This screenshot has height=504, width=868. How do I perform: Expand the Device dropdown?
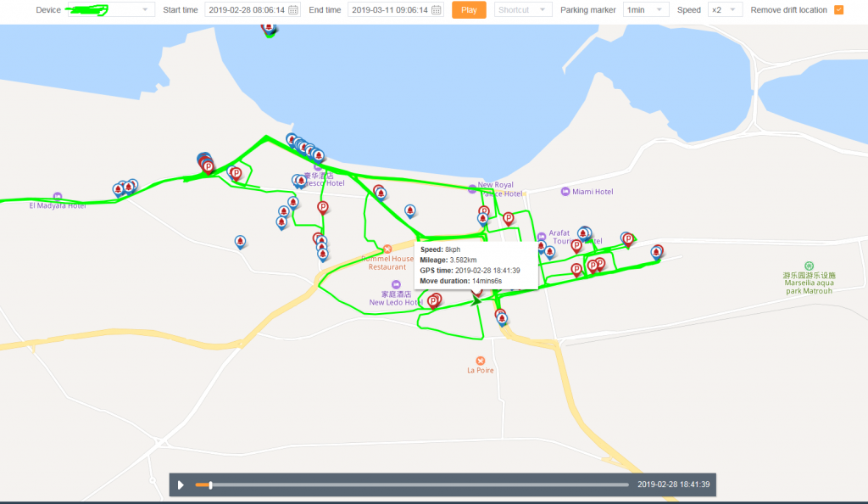[x=110, y=10]
